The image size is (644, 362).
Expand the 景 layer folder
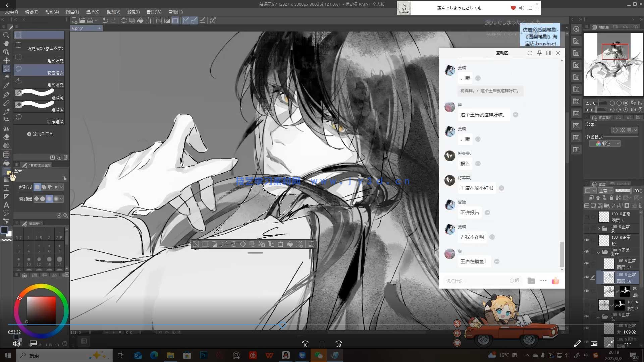click(599, 229)
